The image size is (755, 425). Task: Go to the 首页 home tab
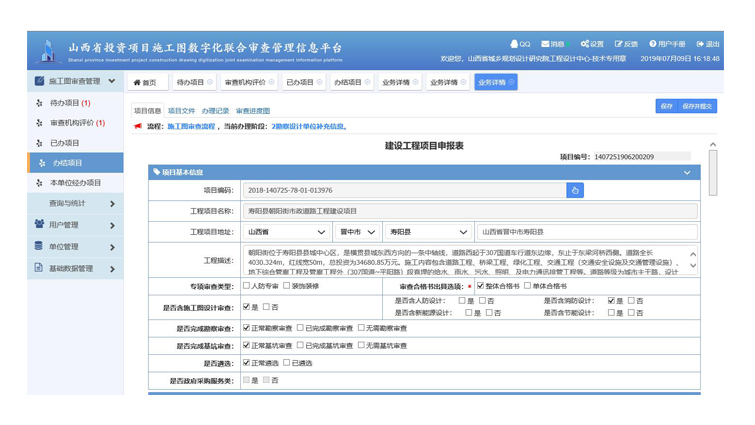146,83
